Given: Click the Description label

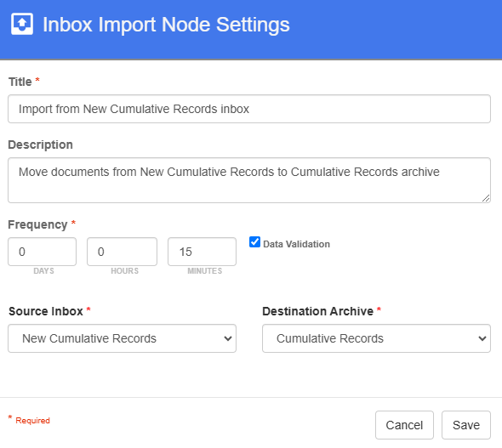Looking at the screenshot, I should pyautogui.click(x=40, y=145).
